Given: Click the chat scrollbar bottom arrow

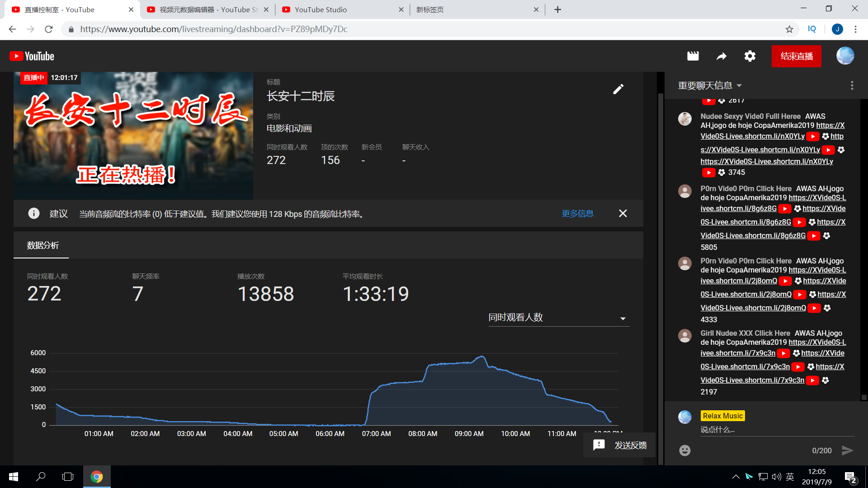Looking at the screenshot, I should tap(864, 398).
